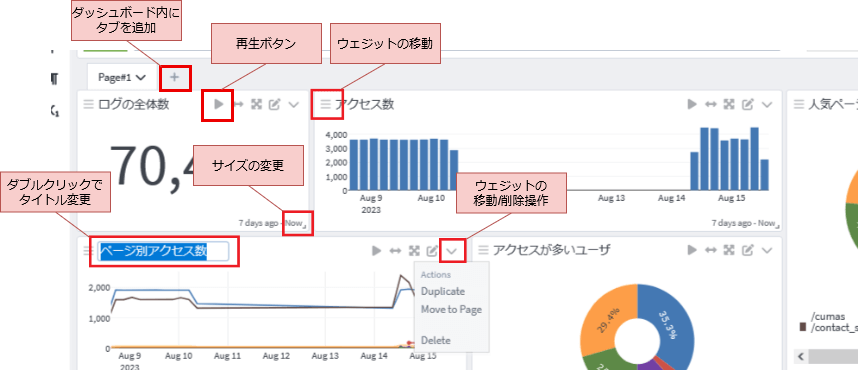Click the 'Aug 13' axis label in アクセス数 chart

611,198
